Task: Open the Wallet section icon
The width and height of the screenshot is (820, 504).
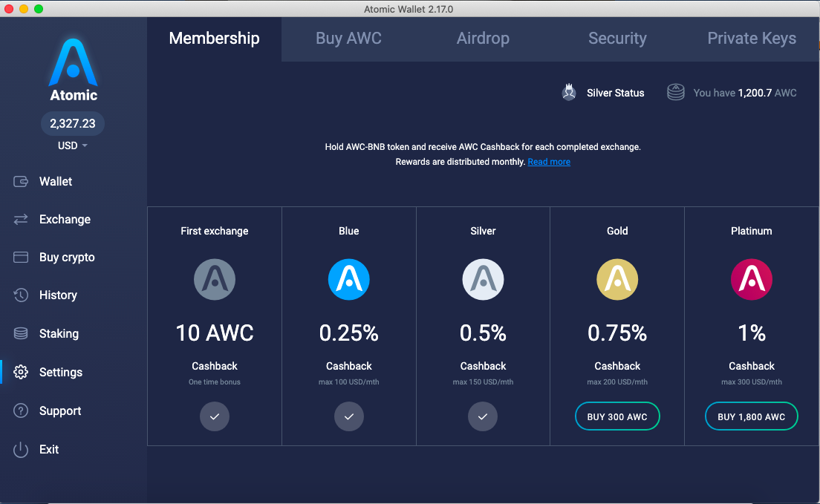Action: (21, 181)
